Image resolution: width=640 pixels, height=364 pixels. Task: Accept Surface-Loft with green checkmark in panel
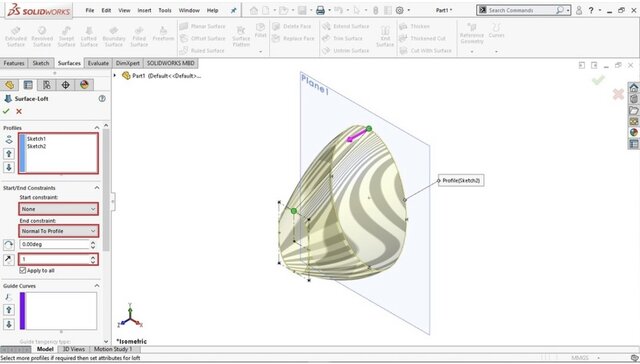coord(6,111)
